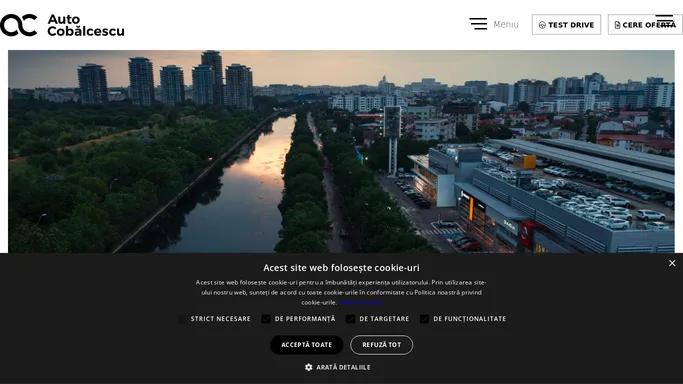
Task: Toggle the De Performanță checkbox
Action: 266,319
